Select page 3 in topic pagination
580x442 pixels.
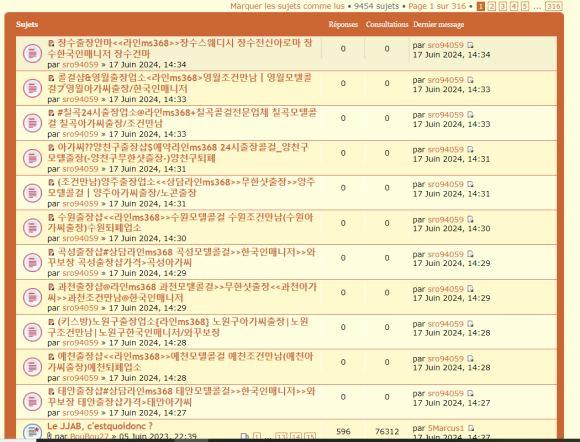coord(503,6)
